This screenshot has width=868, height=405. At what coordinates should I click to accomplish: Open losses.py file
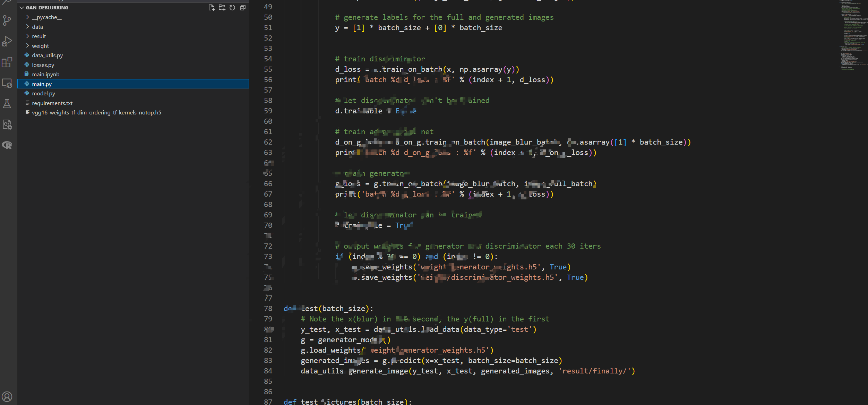click(43, 65)
